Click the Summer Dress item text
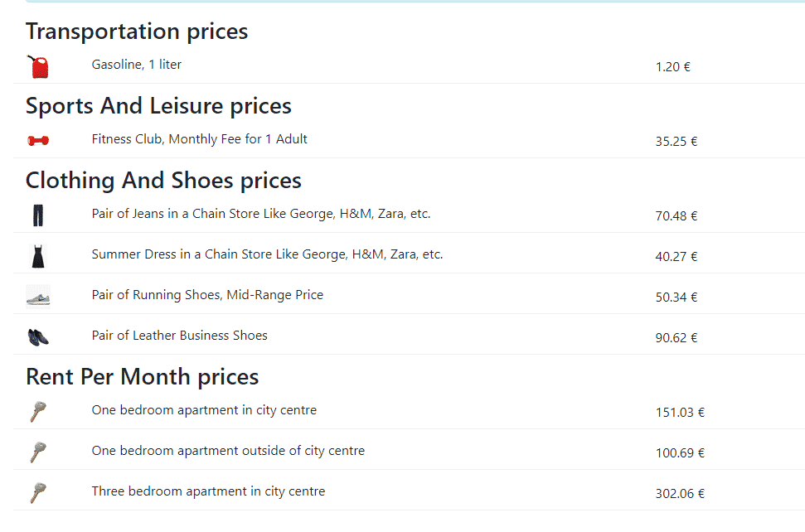The image size is (805, 532). [x=267, y=254]
